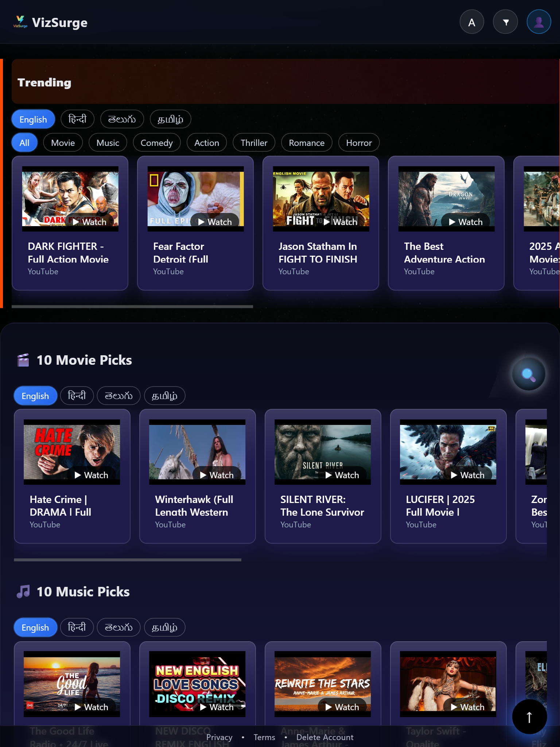Screen dimensions: 560x747
Task: Watch The Best Adventure Action movie
Action: coord(466,222)
